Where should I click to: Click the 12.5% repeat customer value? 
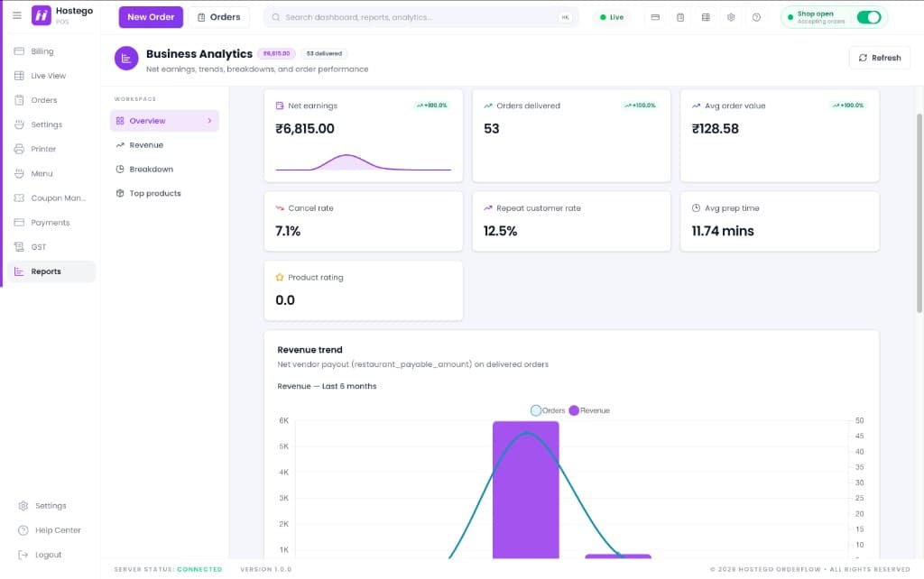[x=500, y=231]
